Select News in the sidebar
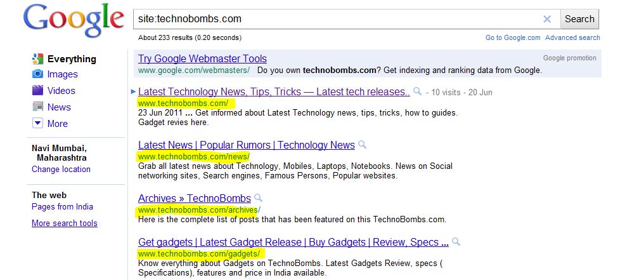The height and width of the screenshot is (280, 644). tap(59, 107)
